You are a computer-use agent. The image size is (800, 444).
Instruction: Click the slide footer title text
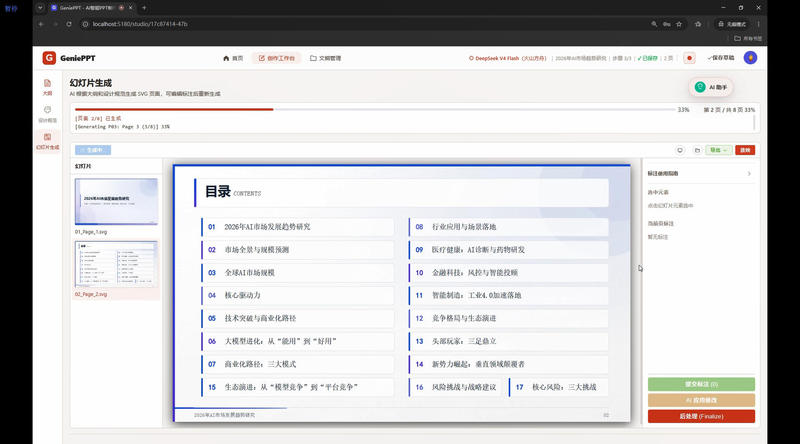pos(224,415)
